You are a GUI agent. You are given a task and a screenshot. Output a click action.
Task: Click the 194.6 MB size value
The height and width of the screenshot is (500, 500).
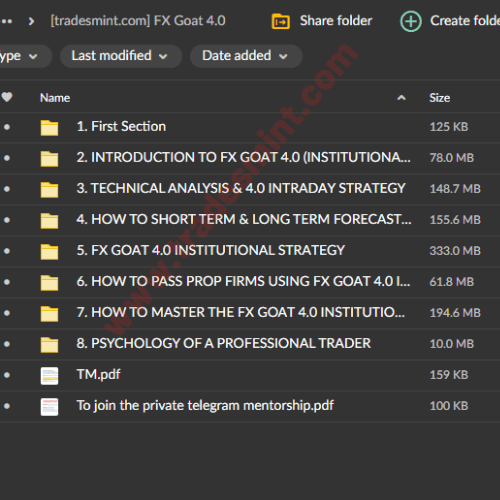point(455,313)
